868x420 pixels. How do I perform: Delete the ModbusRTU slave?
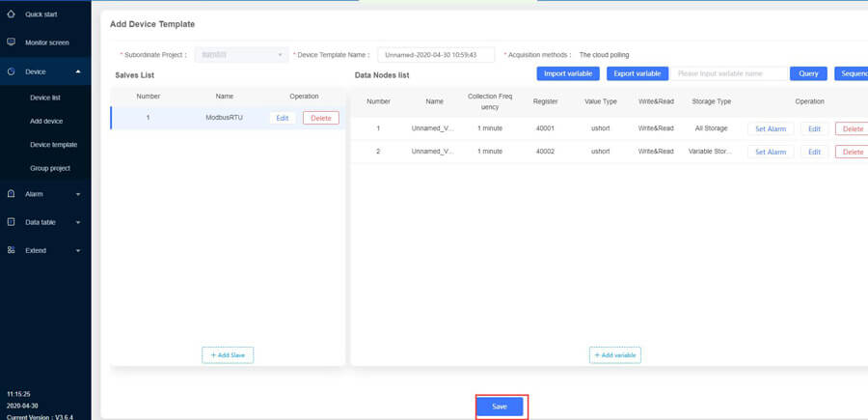click(x=321, y=118)
